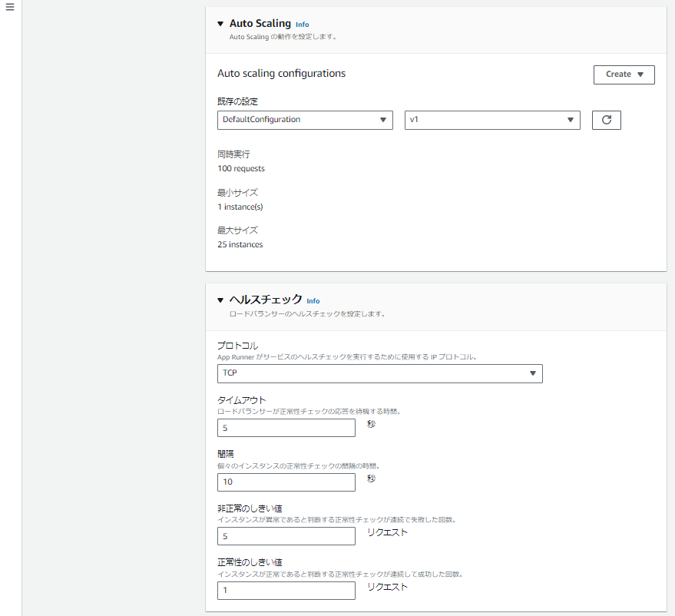Image resolution: width=675 pixels, height=616 pixels.
Task: Focus the 正常性のしきい値 input field
Action: tap(286, 590)
